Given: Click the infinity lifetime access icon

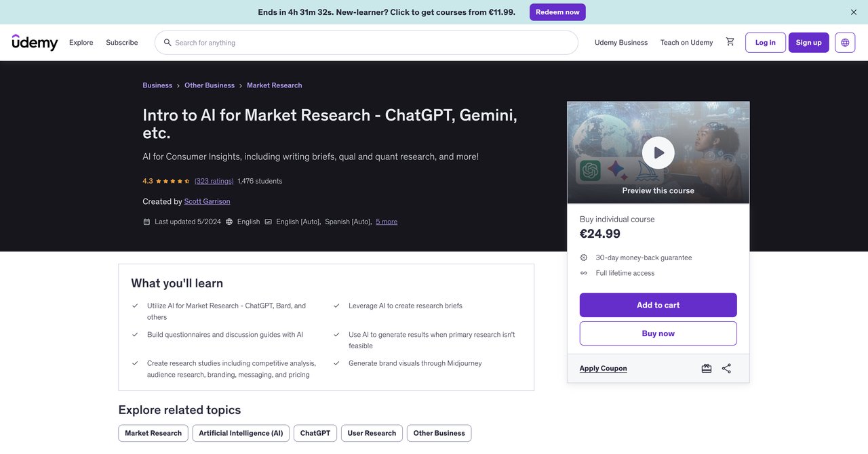Looking at the screenshot, I should [x=584, y=273].
